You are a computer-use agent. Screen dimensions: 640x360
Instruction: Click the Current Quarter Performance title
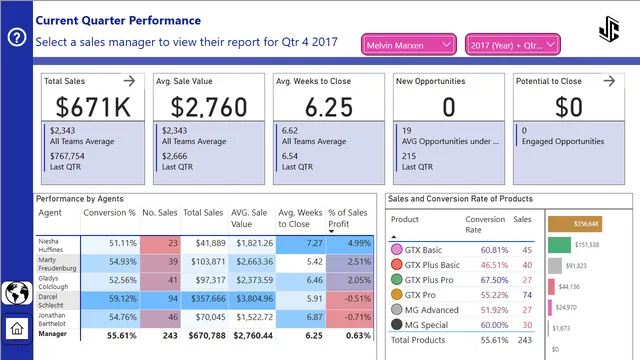pyautogui.click(x=118, y=20)
